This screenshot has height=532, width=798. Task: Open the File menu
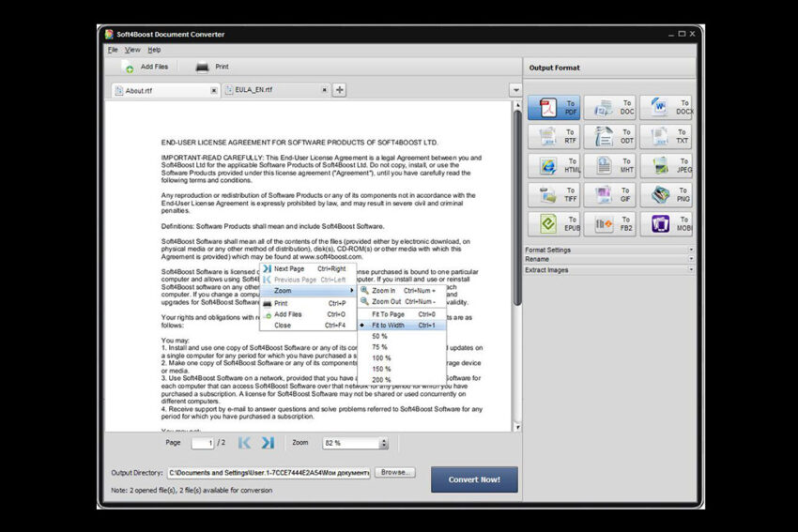click(x=113, y=50)
